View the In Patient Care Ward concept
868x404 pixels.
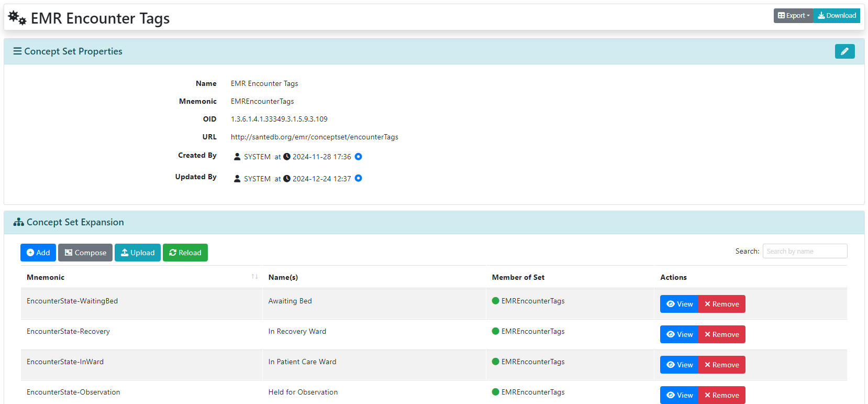(x=679, y=365)
